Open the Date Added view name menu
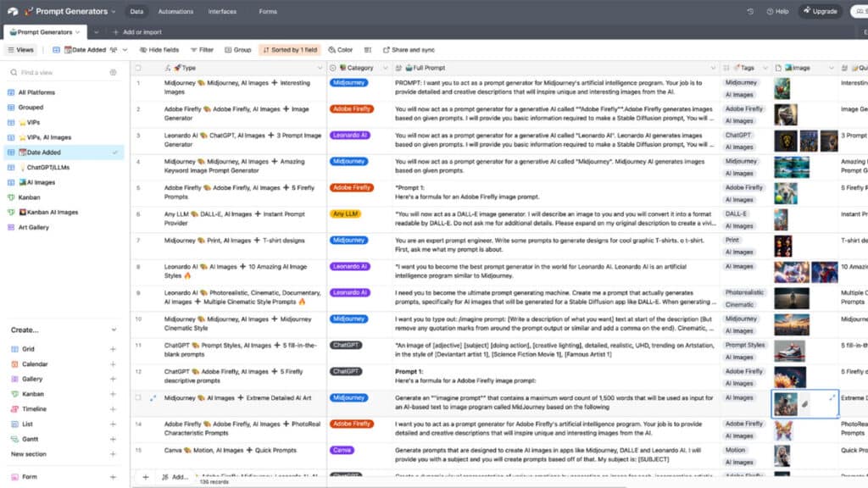This screenshot has height=488, width=868. pyautogui.click(x=91, y=50)
